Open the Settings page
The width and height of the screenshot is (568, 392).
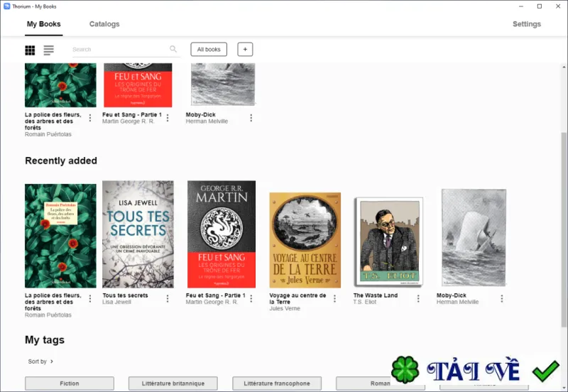click(527, 24)
